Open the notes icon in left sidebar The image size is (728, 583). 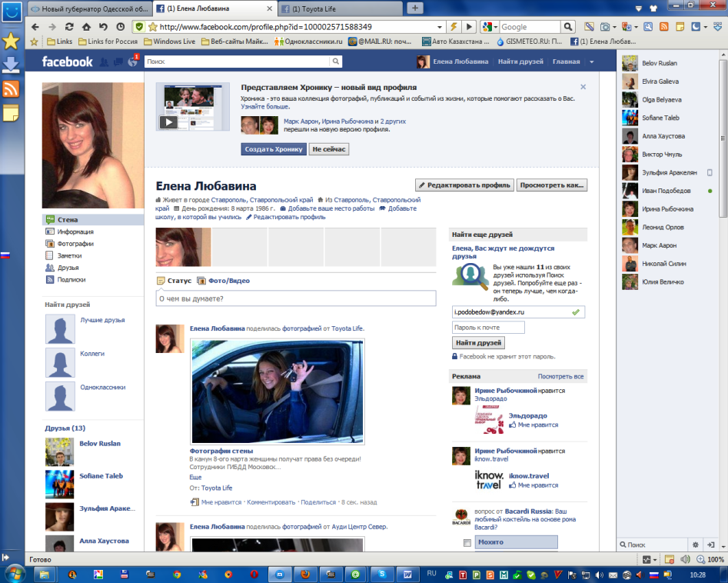pos(11,113)
